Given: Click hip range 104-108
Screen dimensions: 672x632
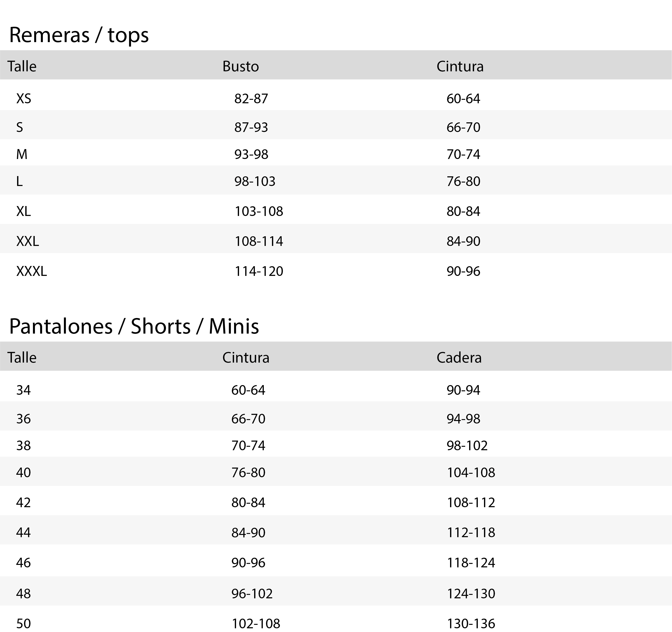Looking at the screenshot, I should coord(471,473).
